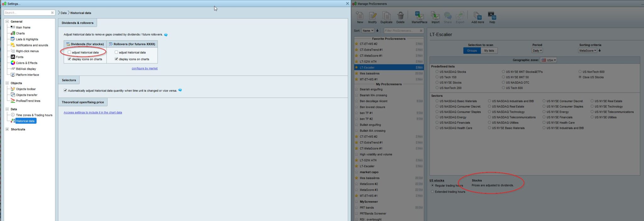Click the configure by market link
The height and width of the screenshot is (221, 644).
click(145, 68)
